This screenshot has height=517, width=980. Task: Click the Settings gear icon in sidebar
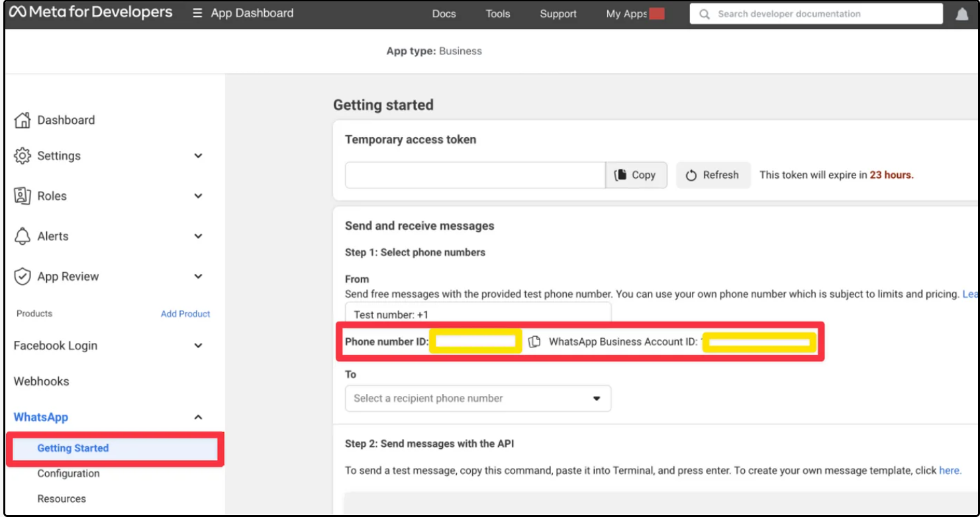(x=23, y=156)
